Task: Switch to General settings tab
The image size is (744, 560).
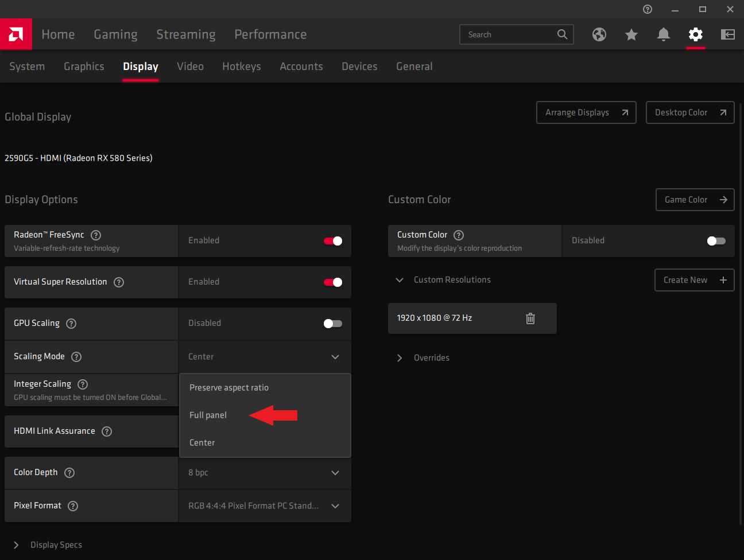Action: (414, 67)
